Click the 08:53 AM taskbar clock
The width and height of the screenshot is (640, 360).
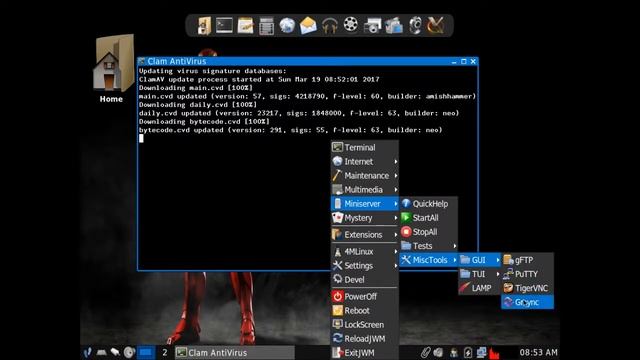(x=538, y=353)
